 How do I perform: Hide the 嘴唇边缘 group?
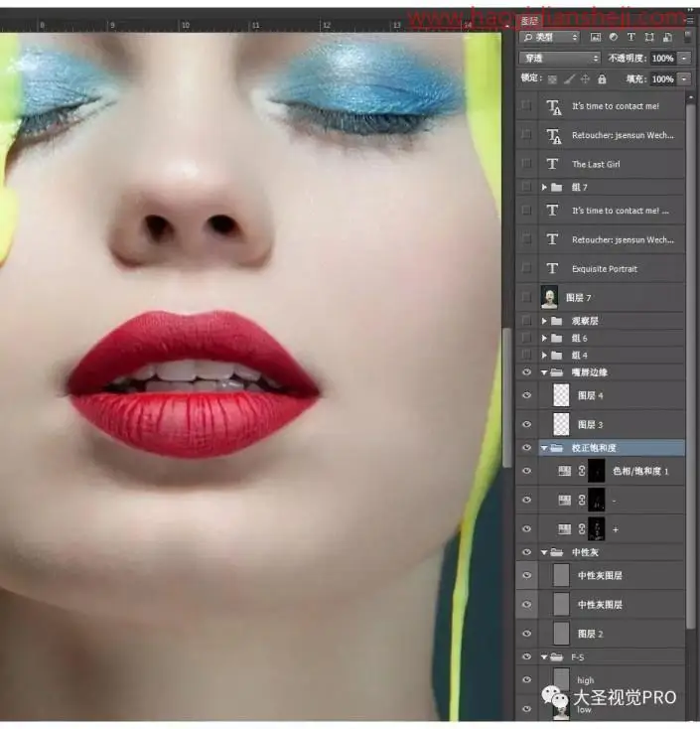[526, 371]
